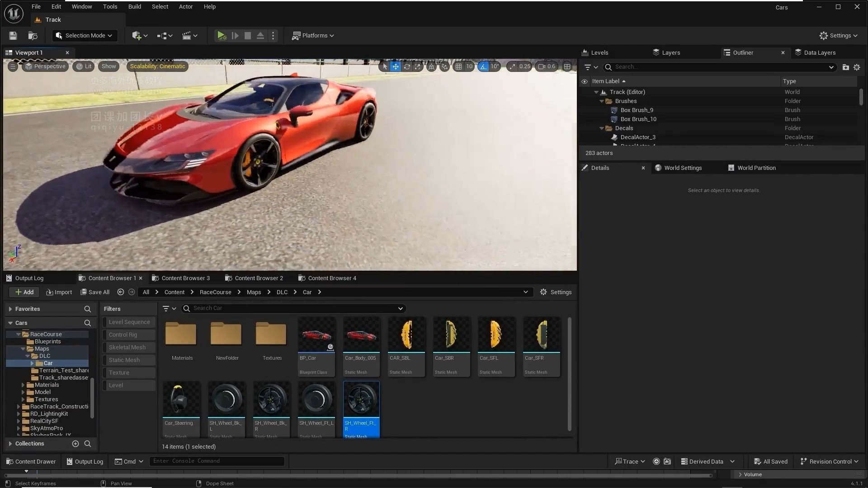Open the camera speed setting 0.6

click(x=547, y=66)
